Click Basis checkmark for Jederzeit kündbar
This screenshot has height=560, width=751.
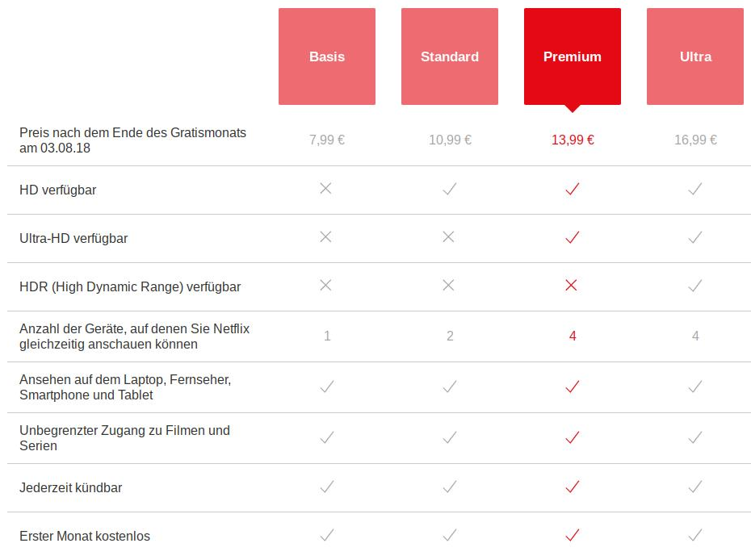tap(327, 487)
